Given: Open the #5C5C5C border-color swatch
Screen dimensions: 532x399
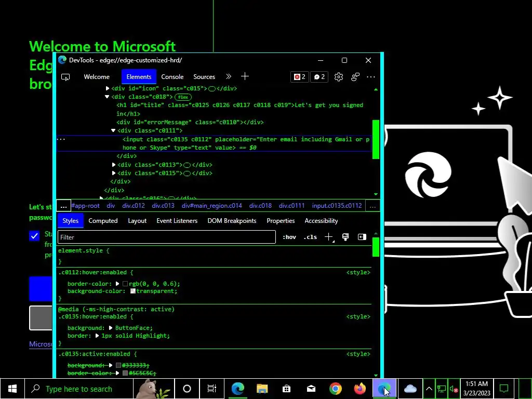Looking at the screenshot, I should click(125, 373).
